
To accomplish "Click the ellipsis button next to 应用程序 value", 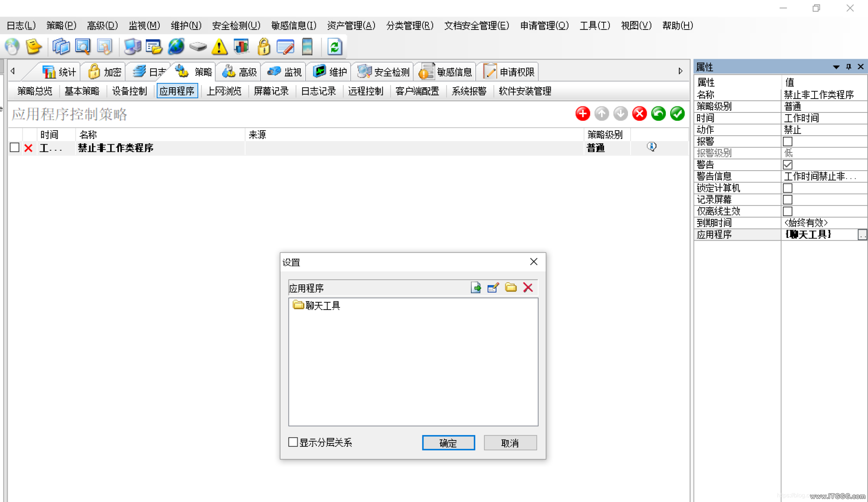I will [x=862, y=235].
